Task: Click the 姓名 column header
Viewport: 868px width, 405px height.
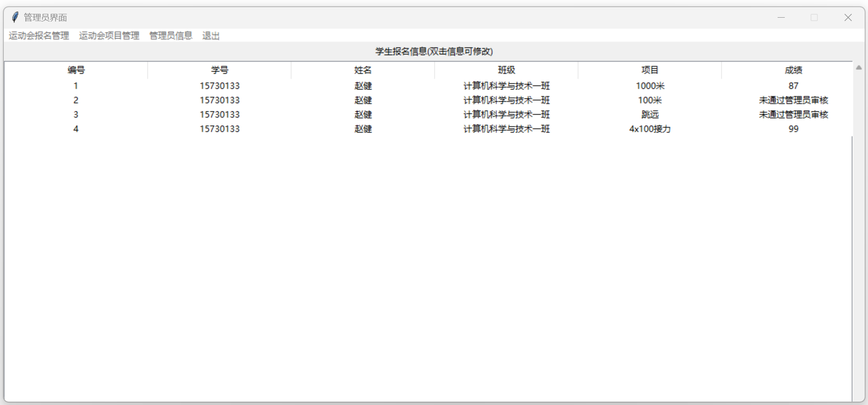Action: 363,70
